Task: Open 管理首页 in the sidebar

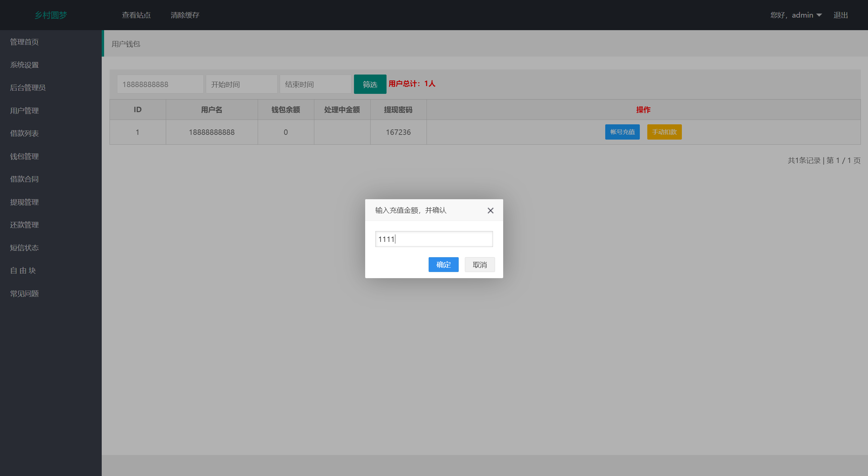Action: tap(24, 42)
